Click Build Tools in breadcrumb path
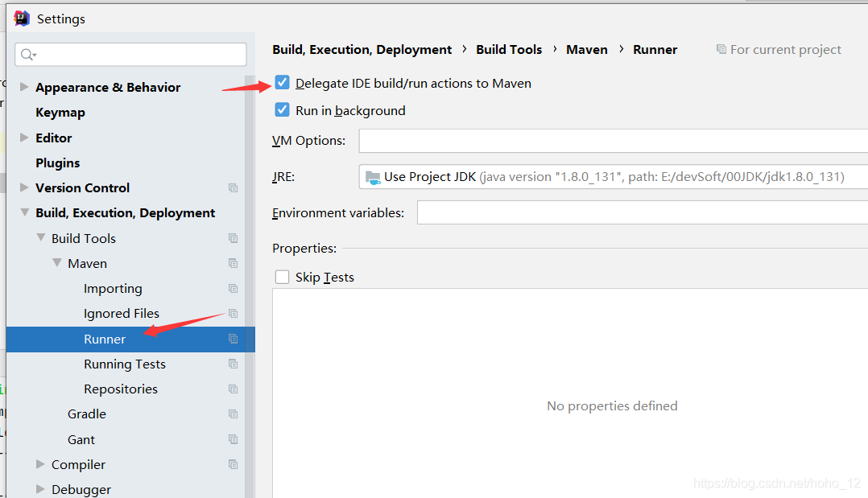This screenshot has height=498, width=868. coord(509,50)
